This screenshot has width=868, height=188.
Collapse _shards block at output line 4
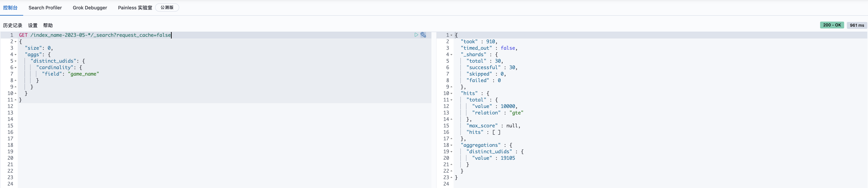(x=452, y=54)
